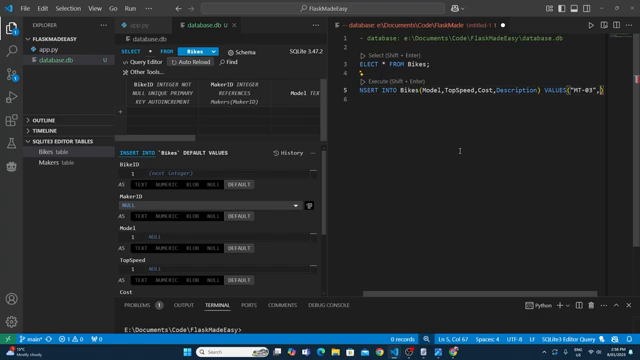Open the Query Editor
This screenshot has height=360, width=640.
coord(142,62)
